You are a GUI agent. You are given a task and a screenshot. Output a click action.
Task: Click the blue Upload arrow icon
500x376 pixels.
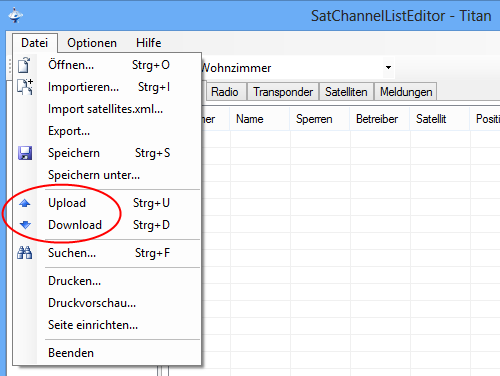(x=25, y=203)
